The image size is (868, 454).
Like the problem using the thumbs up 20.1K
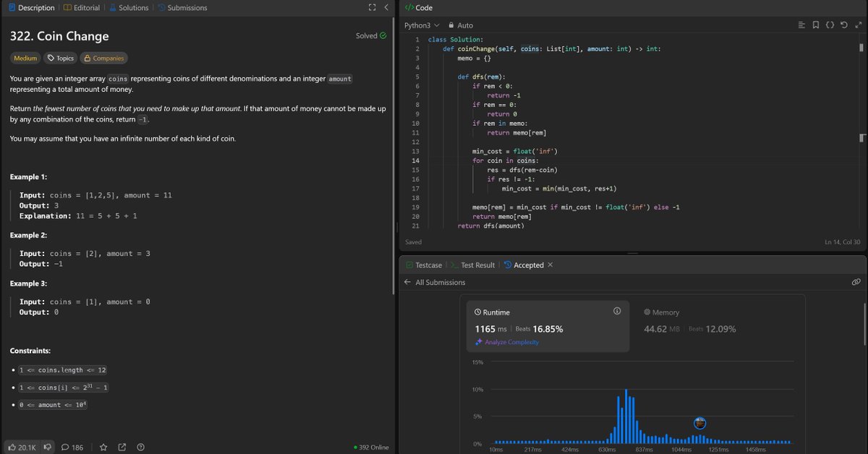[x=22, y=447]
